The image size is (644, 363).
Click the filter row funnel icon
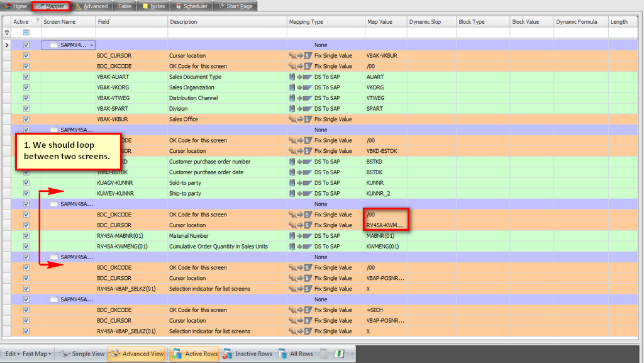6,33
